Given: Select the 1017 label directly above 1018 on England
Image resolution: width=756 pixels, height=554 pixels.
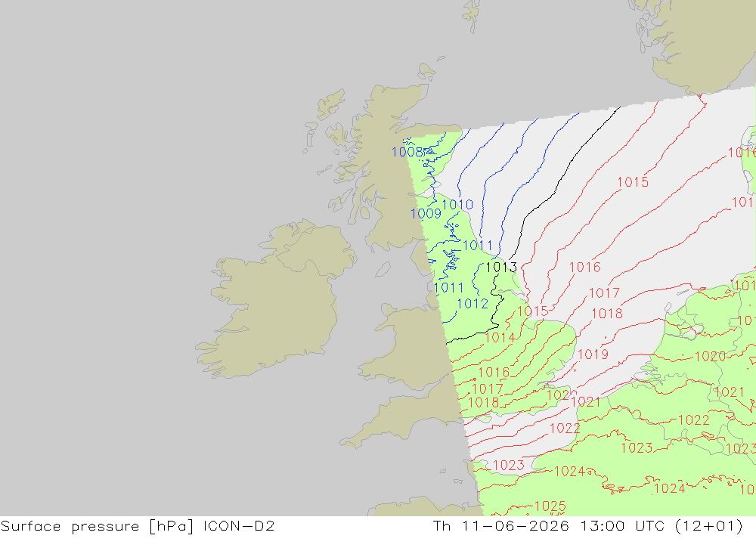Looking at the screenshot, I should 488,388.
